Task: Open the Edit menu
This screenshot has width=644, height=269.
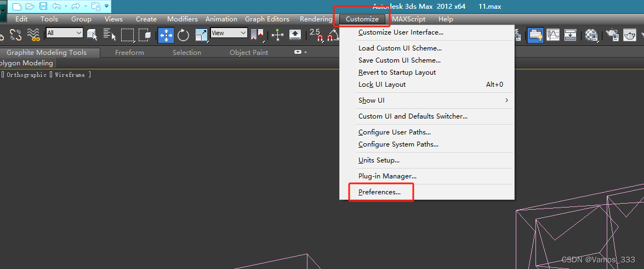Action: [21, 19]
